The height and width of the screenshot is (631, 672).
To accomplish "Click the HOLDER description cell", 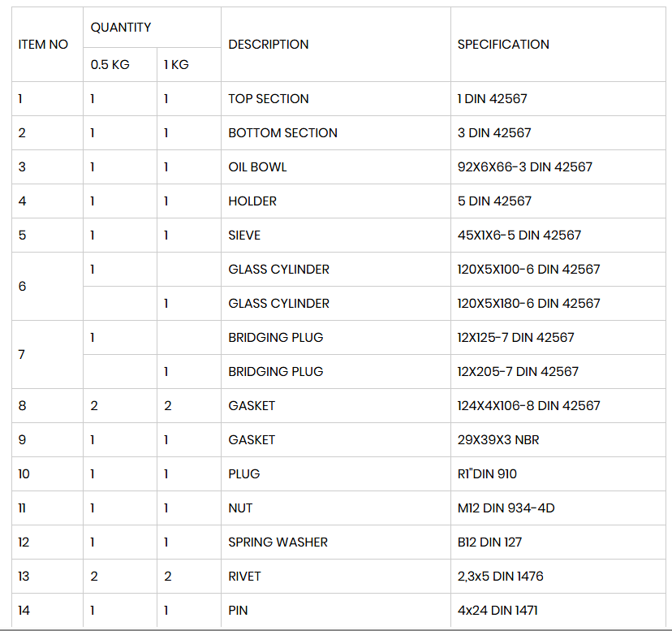I will pyautogui.click(x=335, y=201).
